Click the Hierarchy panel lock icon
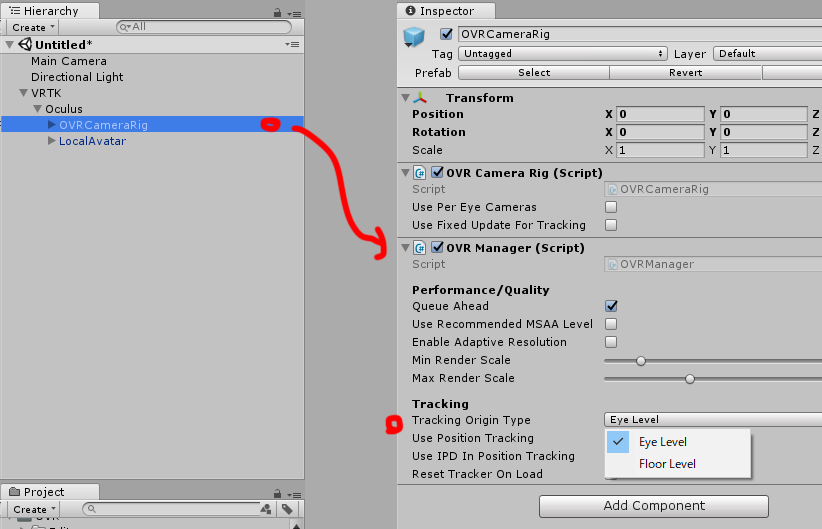This screenshot has height=529, width=822. coord(277,13)
